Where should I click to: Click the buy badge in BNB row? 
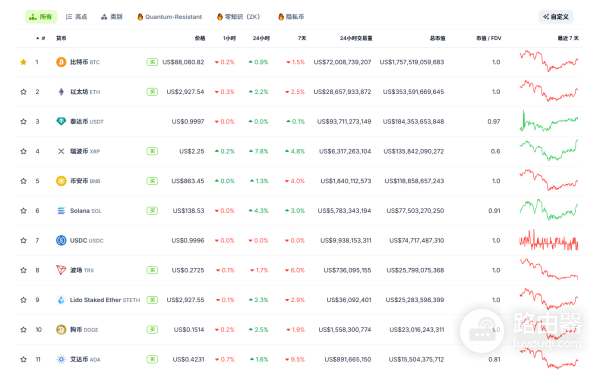[152, 181]
